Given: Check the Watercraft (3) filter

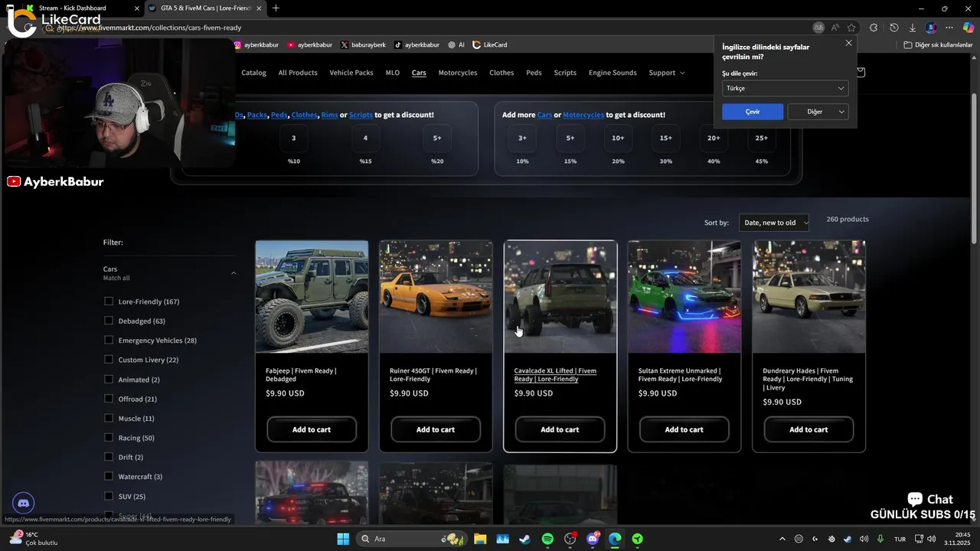Looking at the screenshot, I should click(109, 476).
